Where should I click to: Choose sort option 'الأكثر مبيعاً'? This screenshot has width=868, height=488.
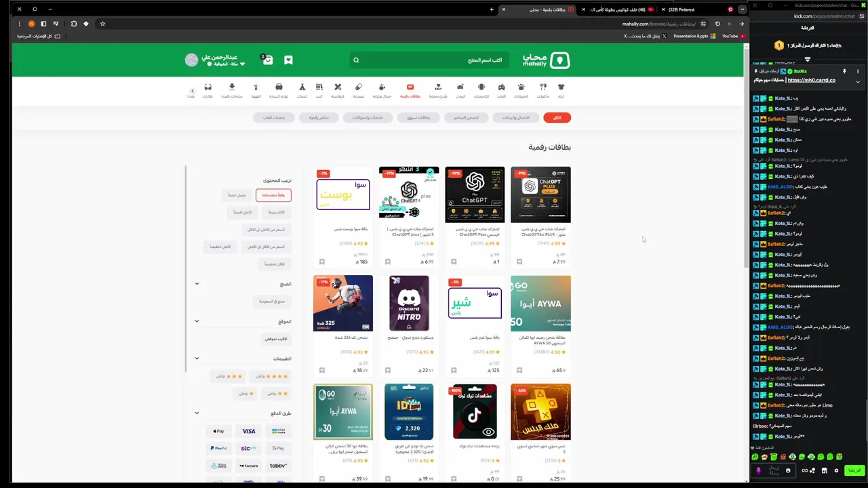pyautogui.click(x=277, y=212)
